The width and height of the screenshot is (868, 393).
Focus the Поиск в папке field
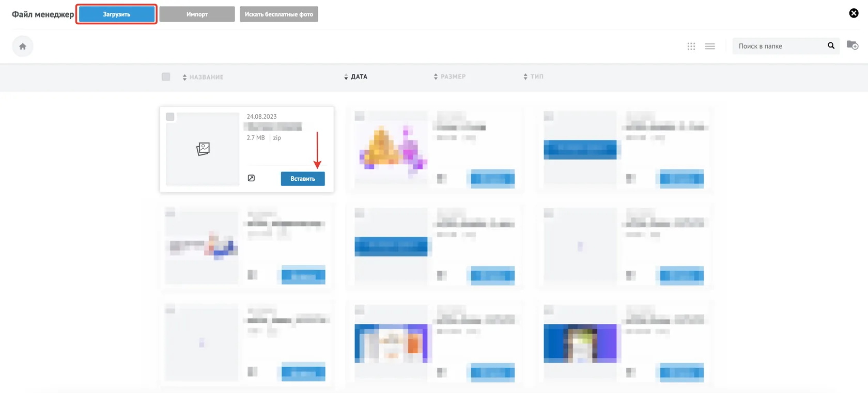(x=779, y=46)
